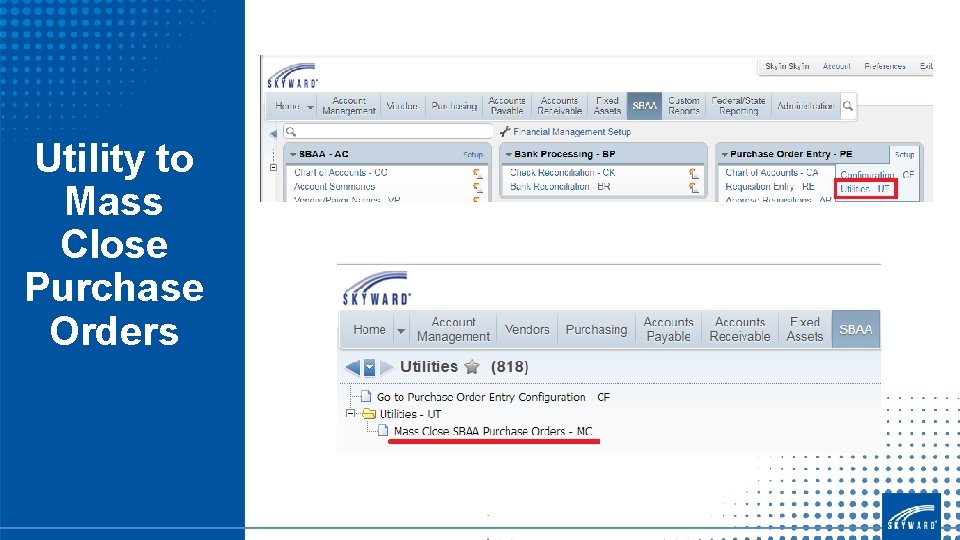This screenshot has width=960, height=540.
Task: Open Check Reconciliation - CK
Action: pos(563,173)
